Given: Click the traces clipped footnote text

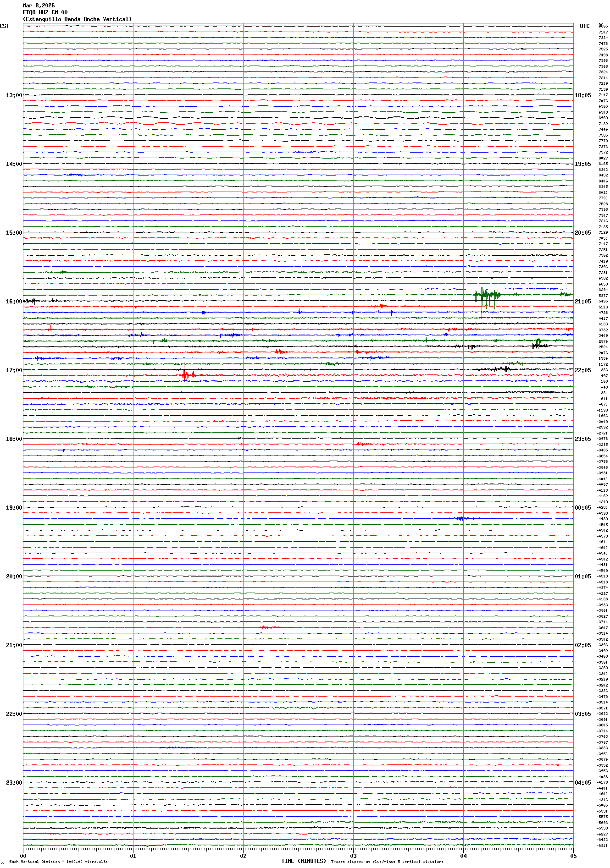Looking at the screenshot, I should coord(387,862).
